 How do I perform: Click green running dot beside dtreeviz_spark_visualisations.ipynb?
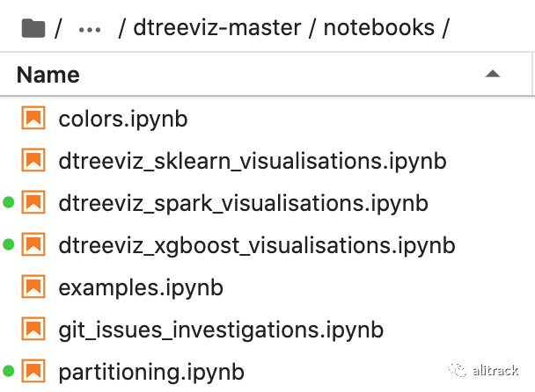9,202
